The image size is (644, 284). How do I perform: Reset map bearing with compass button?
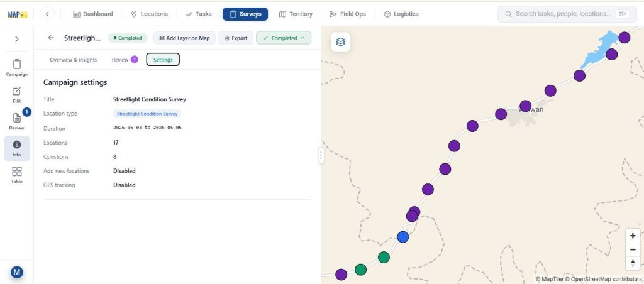(x=633, y=263)
